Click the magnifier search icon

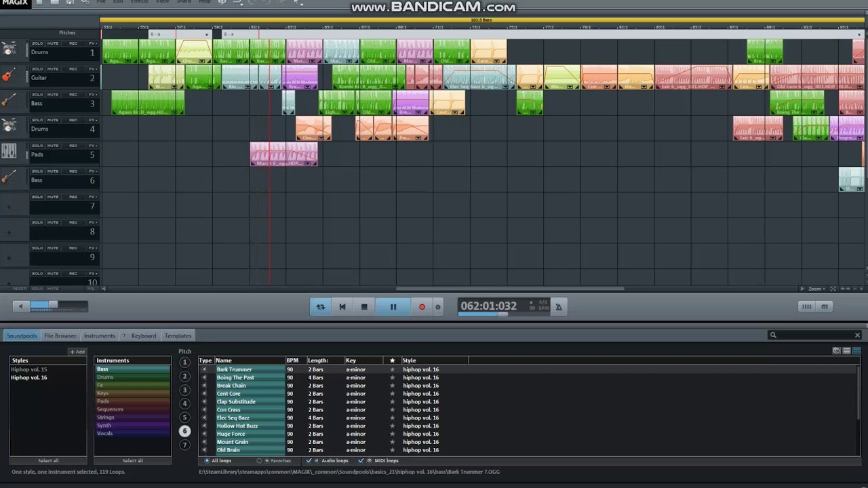pos(773,335)
